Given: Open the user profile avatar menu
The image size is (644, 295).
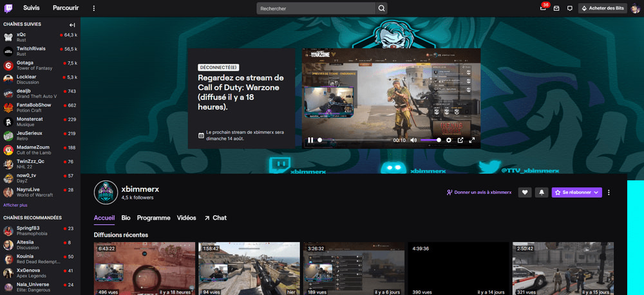Looking at the screenshot, I should 635,8.
